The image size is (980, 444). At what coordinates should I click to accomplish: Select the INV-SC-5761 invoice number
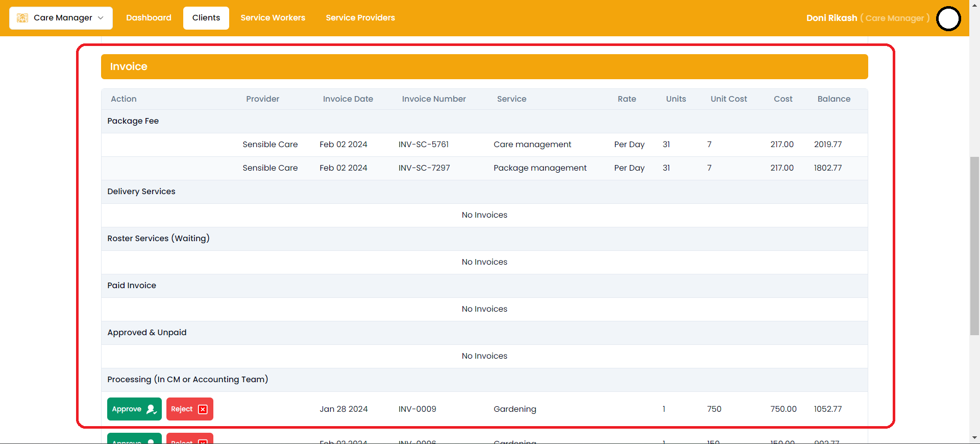423,145
